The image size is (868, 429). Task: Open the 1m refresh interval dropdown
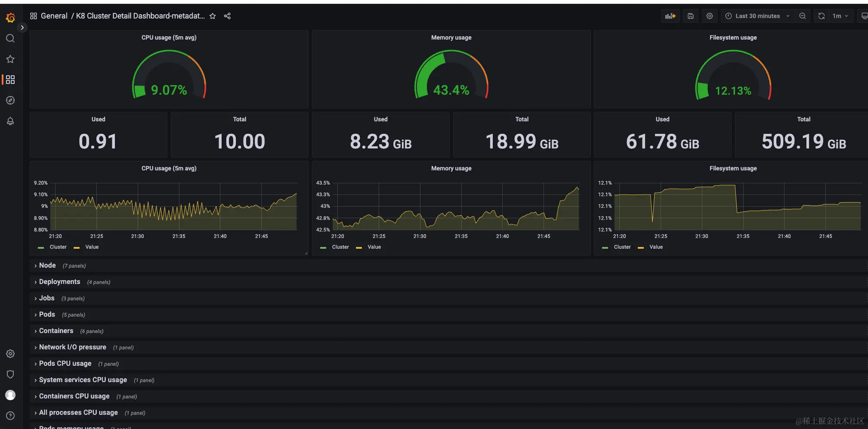840,16
